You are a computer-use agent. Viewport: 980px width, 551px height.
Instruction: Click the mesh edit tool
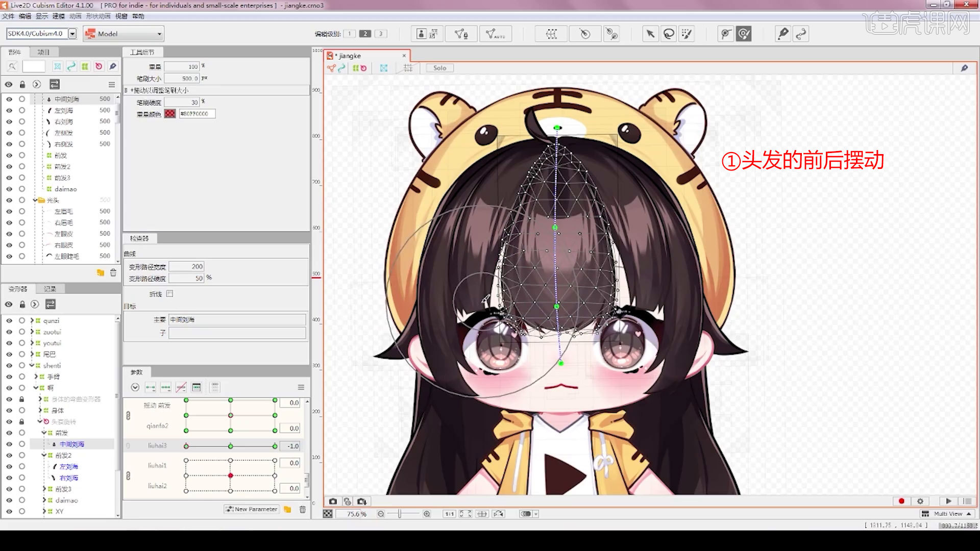click(461, 34)
